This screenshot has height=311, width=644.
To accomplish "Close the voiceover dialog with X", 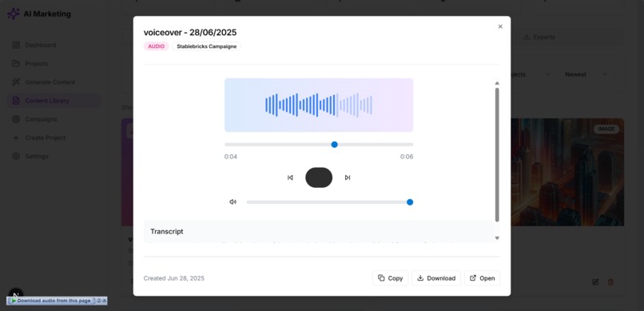I will pos(500,26).
